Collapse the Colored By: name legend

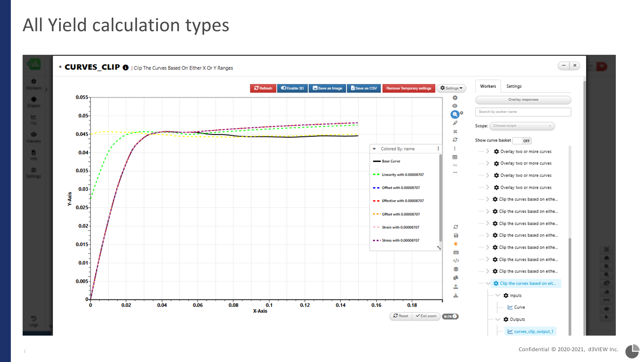(x=374, y=149)
